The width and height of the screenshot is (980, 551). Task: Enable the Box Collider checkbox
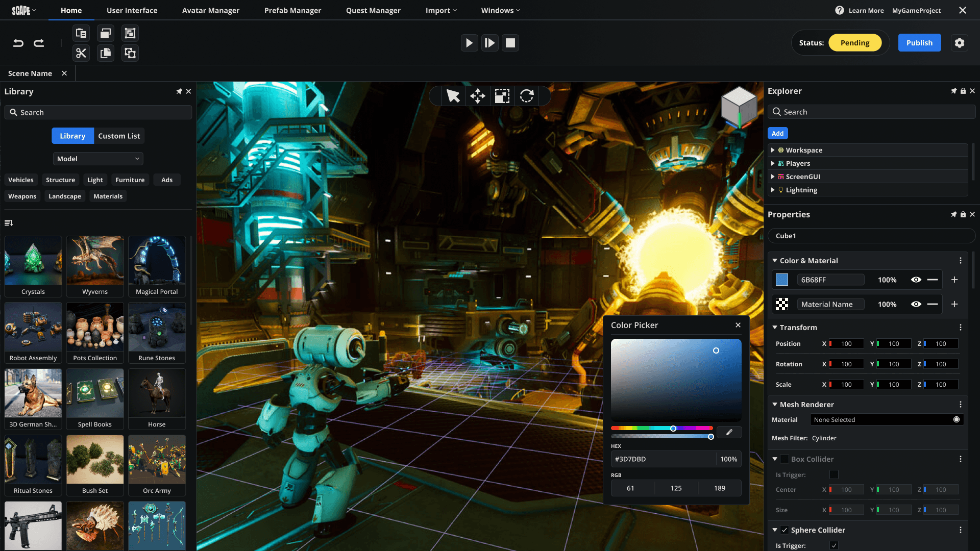coord(785,459)
